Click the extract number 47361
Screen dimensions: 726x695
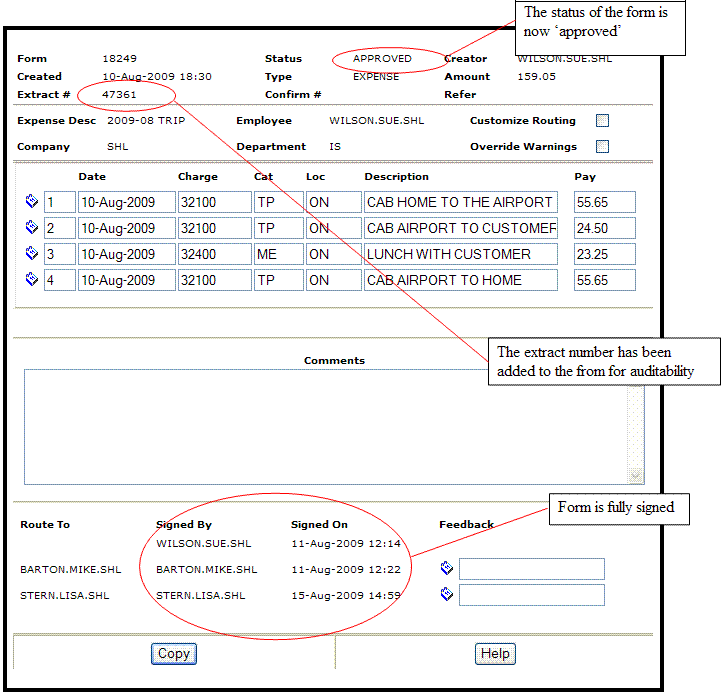(x=119, y=94)
